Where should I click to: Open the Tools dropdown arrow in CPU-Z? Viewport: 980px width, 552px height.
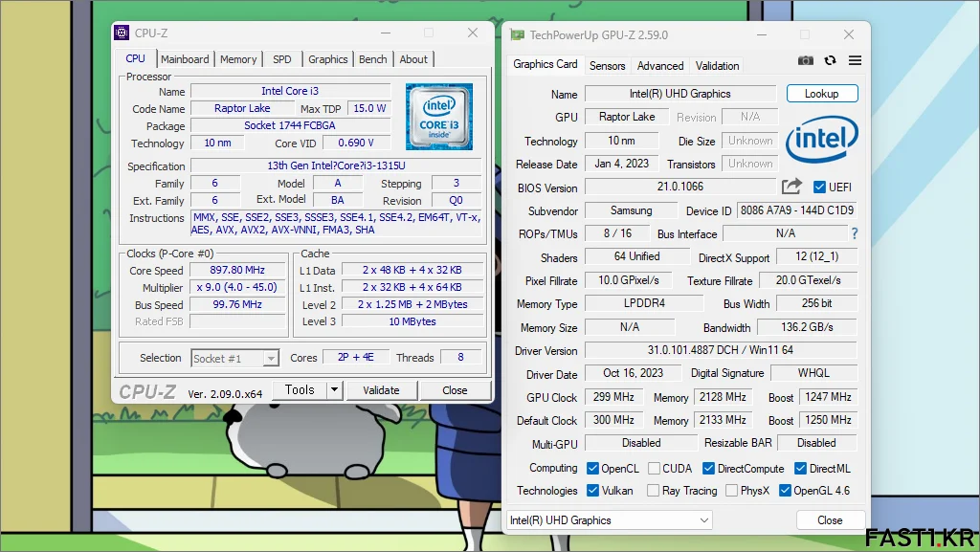(334, 389)
